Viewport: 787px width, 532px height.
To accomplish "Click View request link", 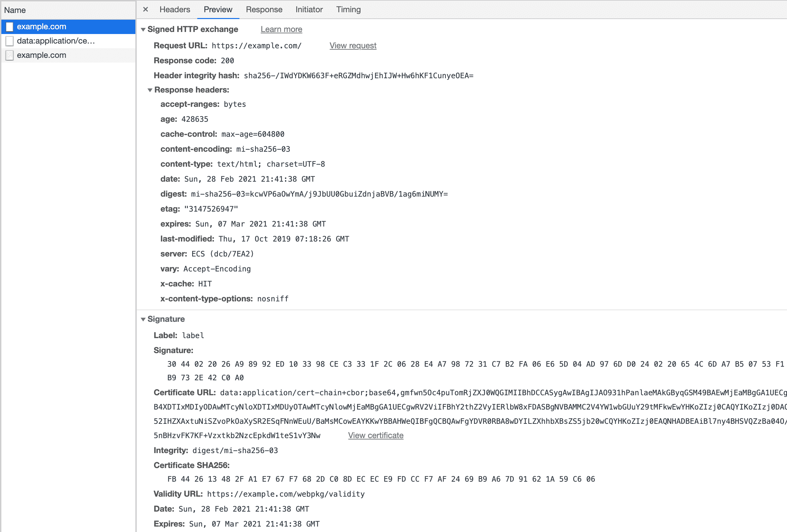I will pyautogui.click(x=353, y=46).
